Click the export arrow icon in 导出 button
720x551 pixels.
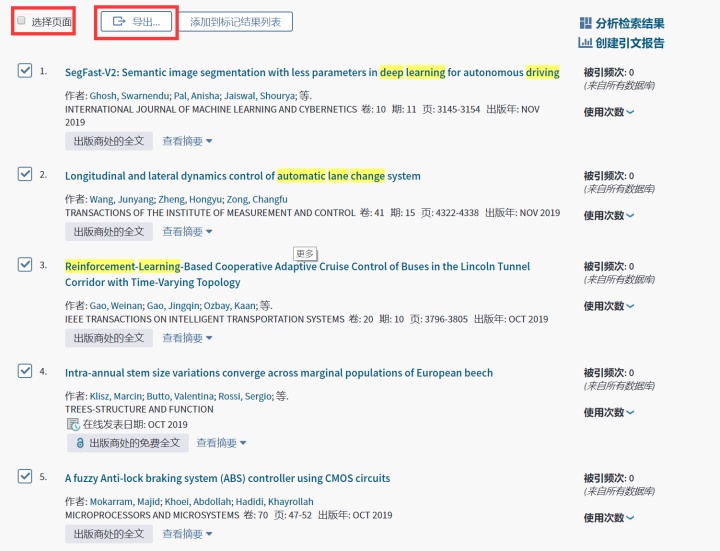coord(119,21)
